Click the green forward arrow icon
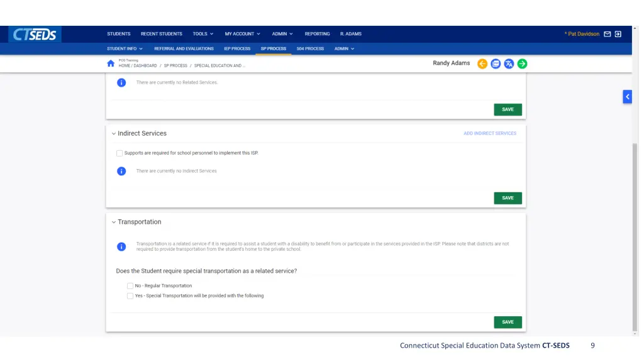 click(x=522, y=63)
